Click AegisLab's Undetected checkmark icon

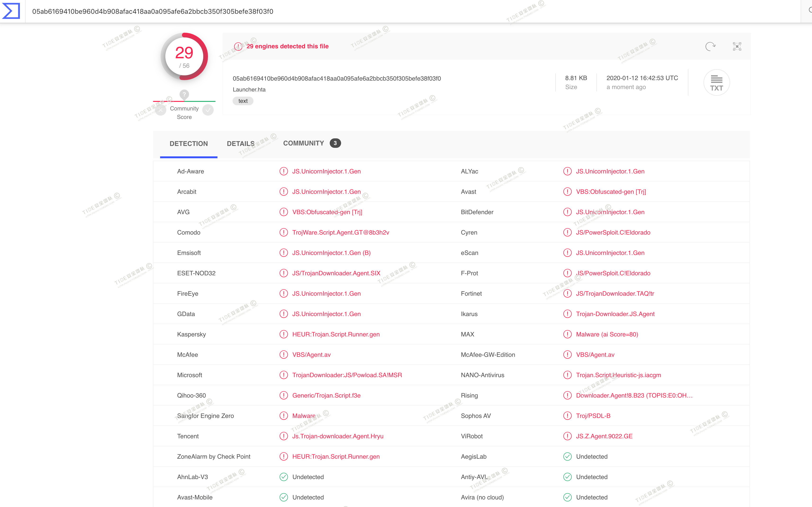(567, 456)
